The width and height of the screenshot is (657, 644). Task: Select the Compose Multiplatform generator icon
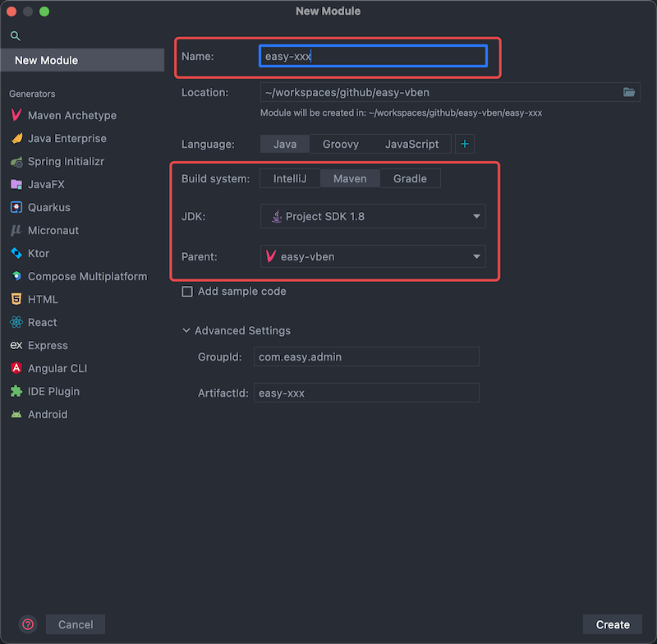[16, 276]
